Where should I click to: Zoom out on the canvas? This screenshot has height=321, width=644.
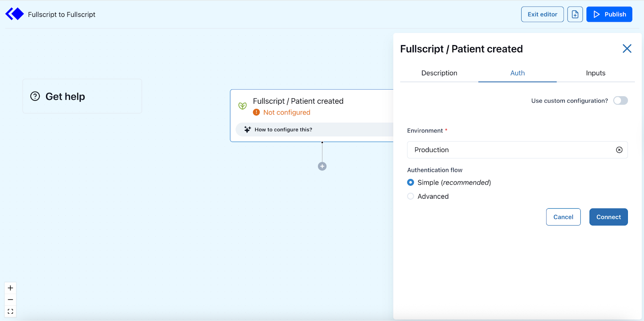click(10, 300)
